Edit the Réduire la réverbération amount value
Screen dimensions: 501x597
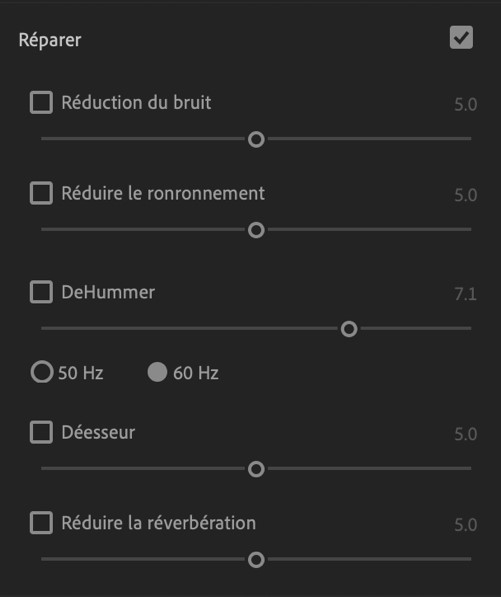(x=465, y=525)
